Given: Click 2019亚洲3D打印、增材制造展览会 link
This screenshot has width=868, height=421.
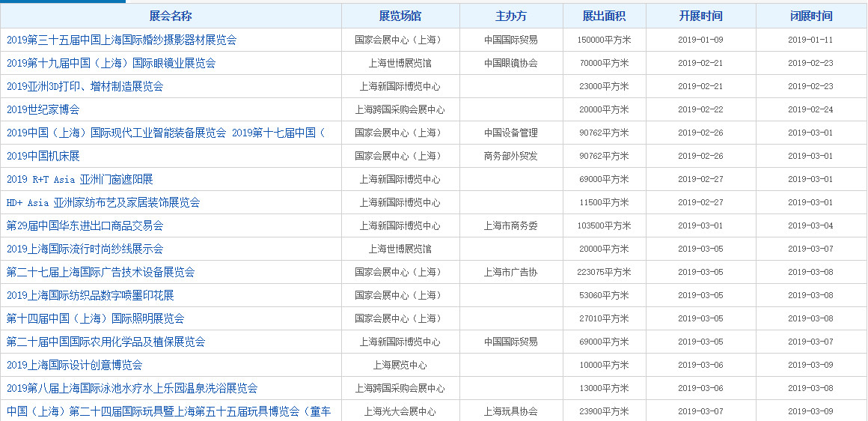Looking at the screenshot, I should [85, 87].
